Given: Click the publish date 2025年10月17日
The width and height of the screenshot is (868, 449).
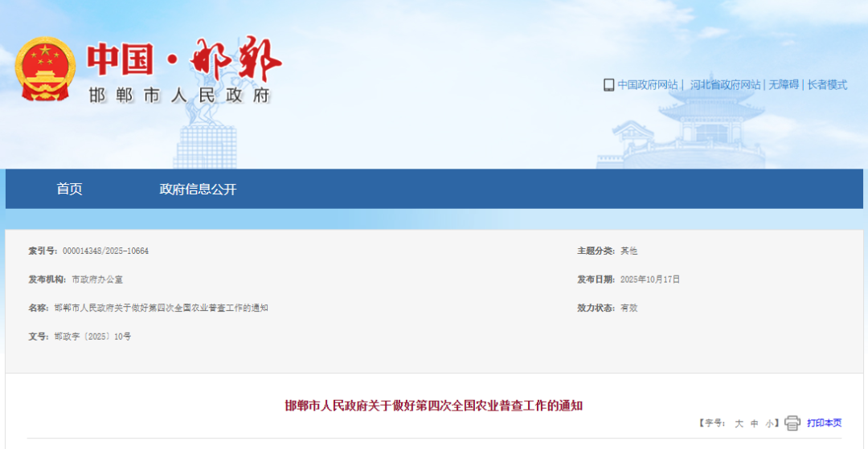Looking at the screenshot, I should 650,280.
